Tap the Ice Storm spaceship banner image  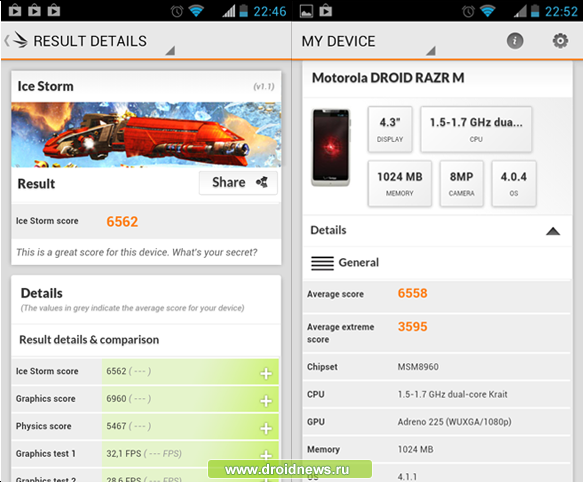tap(146, 135)
